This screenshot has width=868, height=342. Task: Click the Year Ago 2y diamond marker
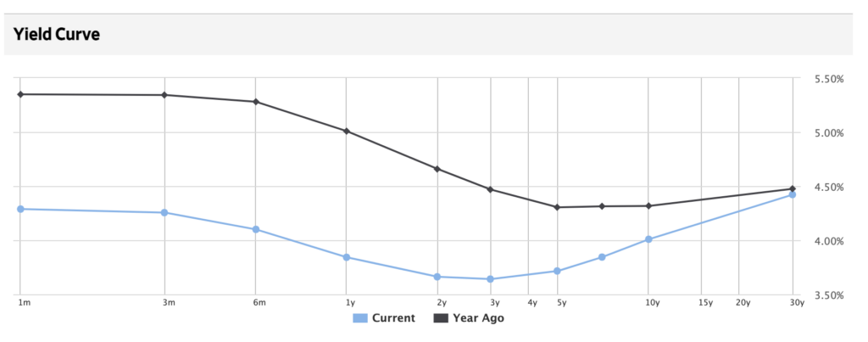[437, 169]
